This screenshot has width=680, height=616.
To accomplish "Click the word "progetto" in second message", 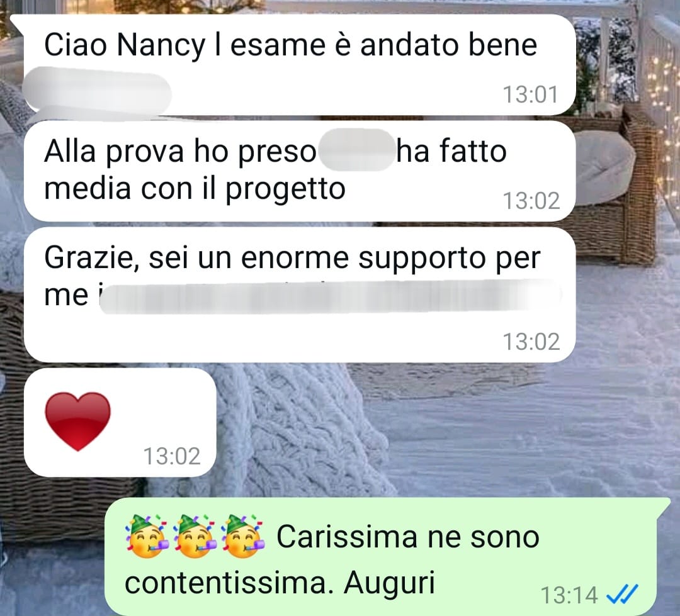I will click(x=285, y=190).
